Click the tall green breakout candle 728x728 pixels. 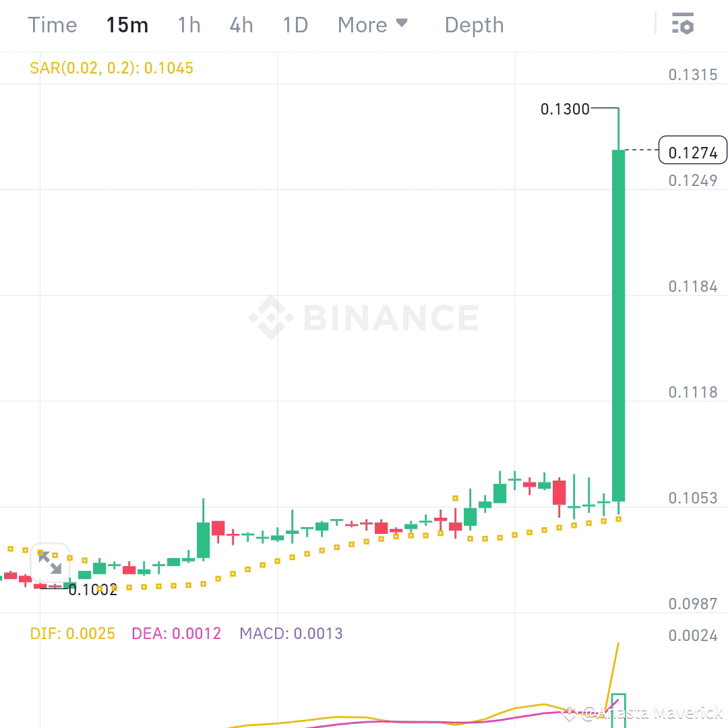pos(617,324)
